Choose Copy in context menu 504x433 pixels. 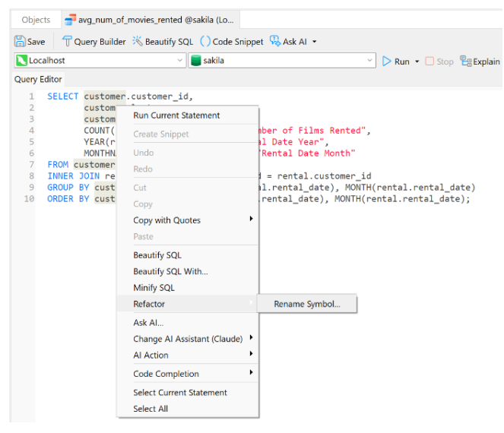188,204
